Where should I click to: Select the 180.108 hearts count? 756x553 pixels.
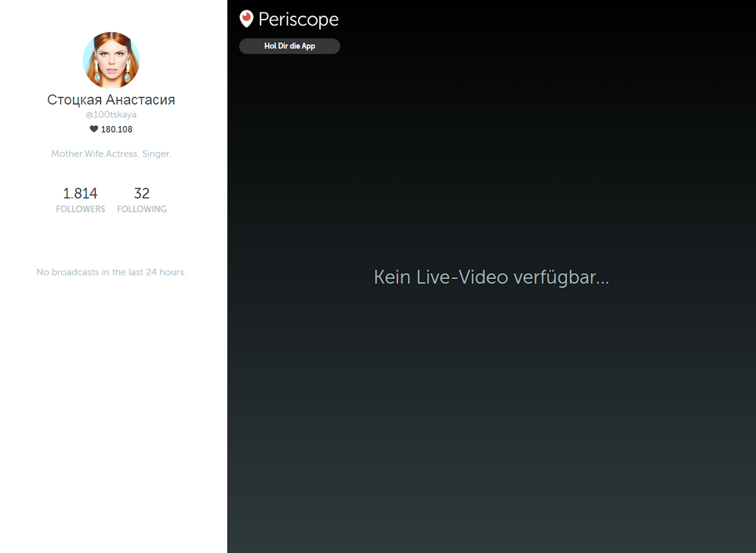(x=117, y=129)
